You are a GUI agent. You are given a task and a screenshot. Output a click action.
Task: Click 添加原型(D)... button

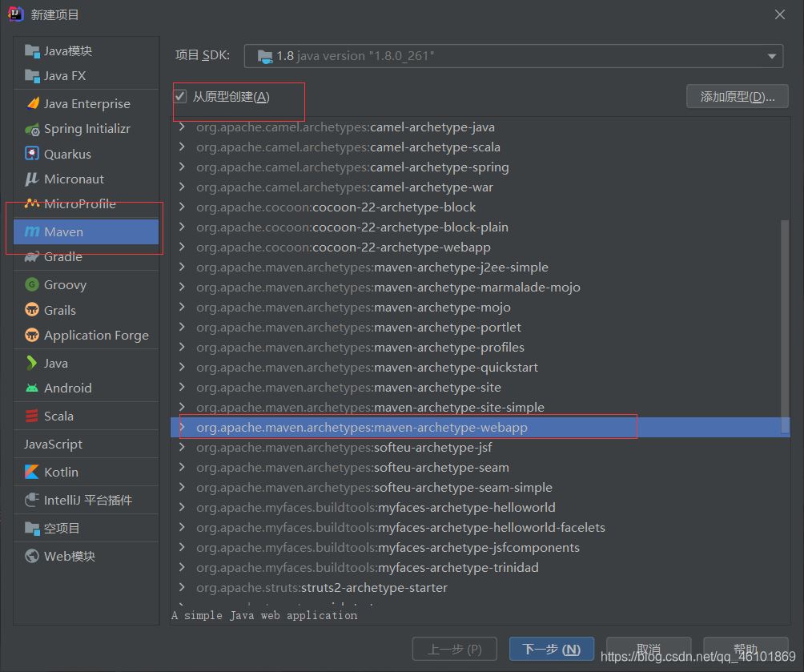coord(737,96)
